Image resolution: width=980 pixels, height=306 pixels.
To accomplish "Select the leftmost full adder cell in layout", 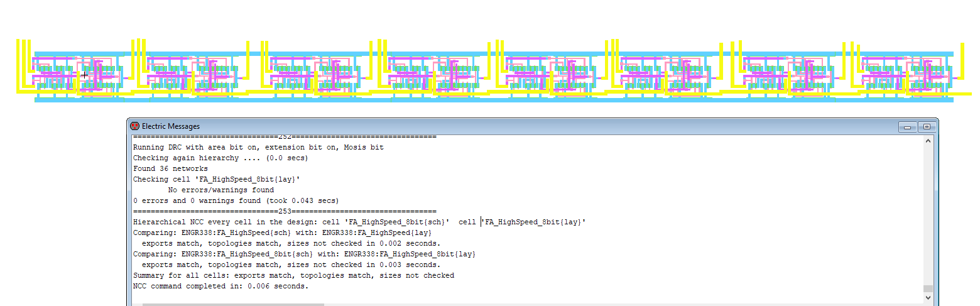I will 75,75.
